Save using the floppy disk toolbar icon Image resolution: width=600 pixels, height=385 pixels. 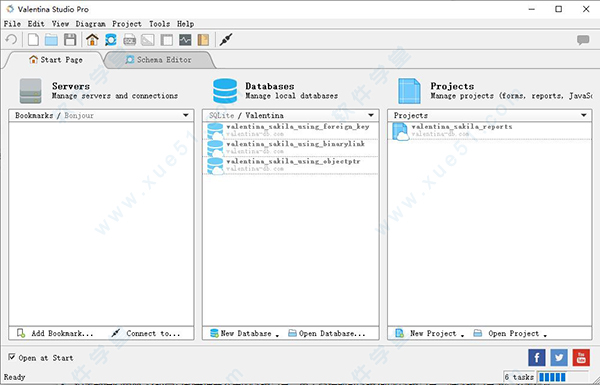[70, 39]
